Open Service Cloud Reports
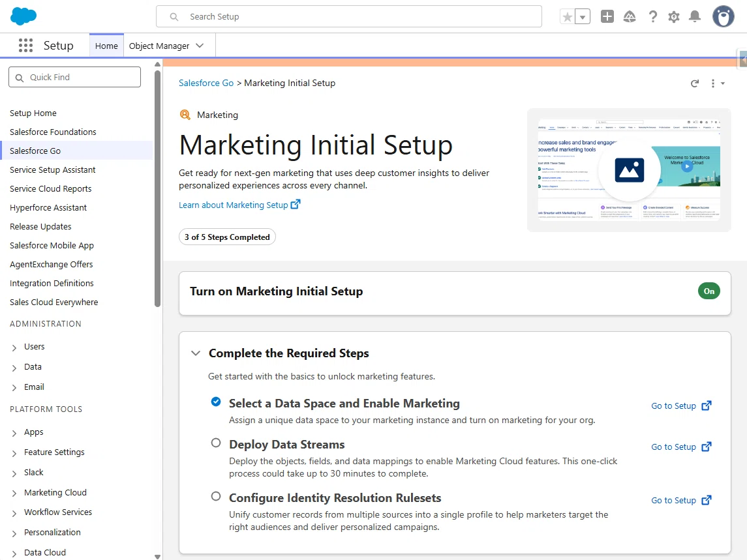747x560 pixels. (x=50, y=188)
